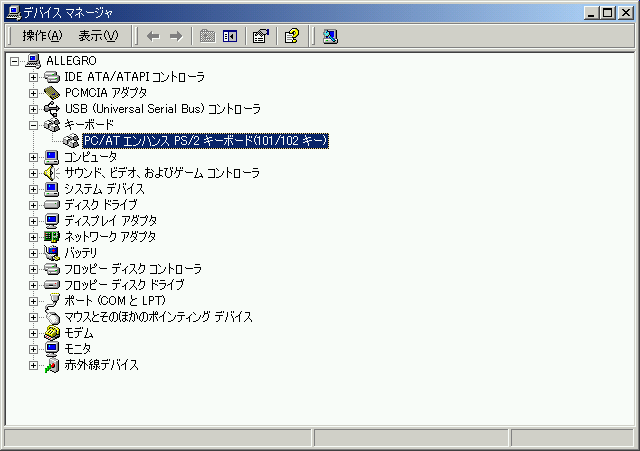Viewport: 640px width, 451px height.
Task: Click the デバイス マネージャ title bar icon
Action: click(x=14, y=13)
